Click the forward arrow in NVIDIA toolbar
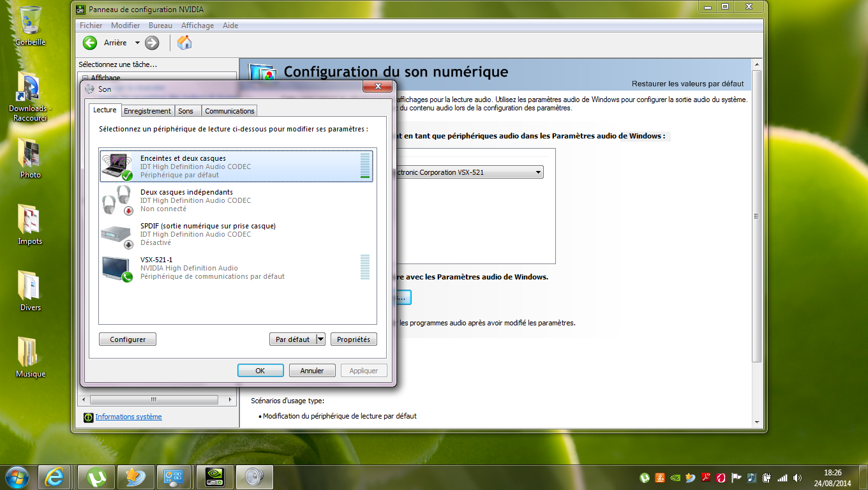Viewport: 868px width, 490px height. click(152, 43)
